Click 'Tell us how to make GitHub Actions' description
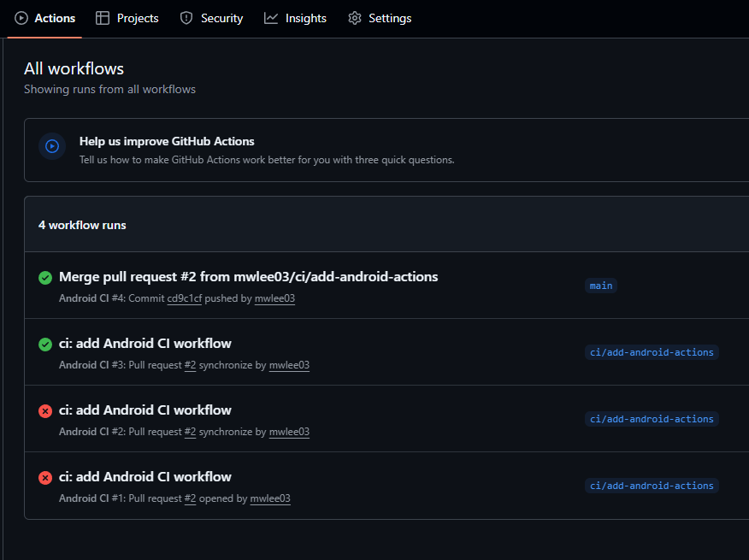The width and height of the screenshot is (749, 560). pos(267,160)
